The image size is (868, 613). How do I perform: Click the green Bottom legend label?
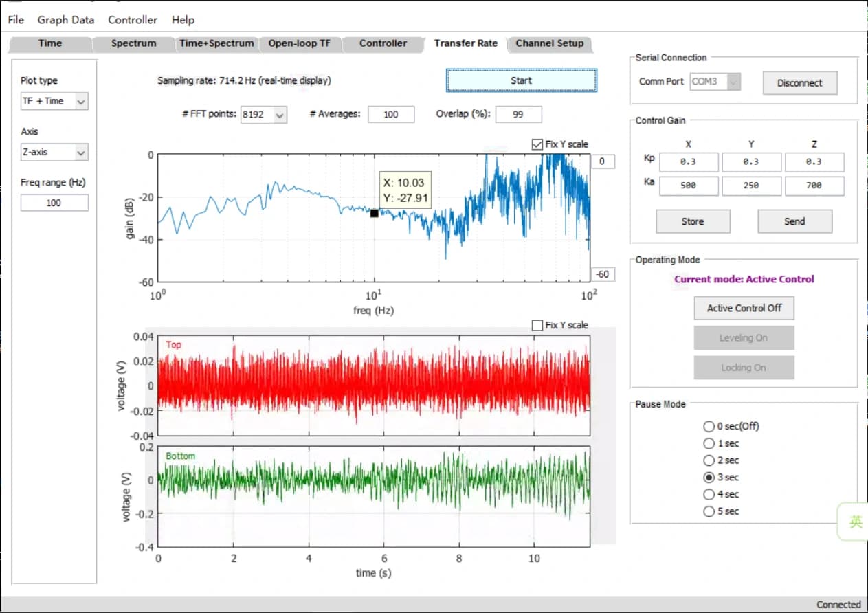pos(180,456)
